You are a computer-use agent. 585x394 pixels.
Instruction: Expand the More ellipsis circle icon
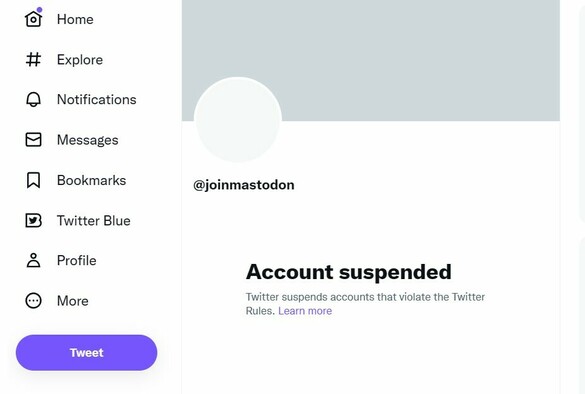pos(33,301)
